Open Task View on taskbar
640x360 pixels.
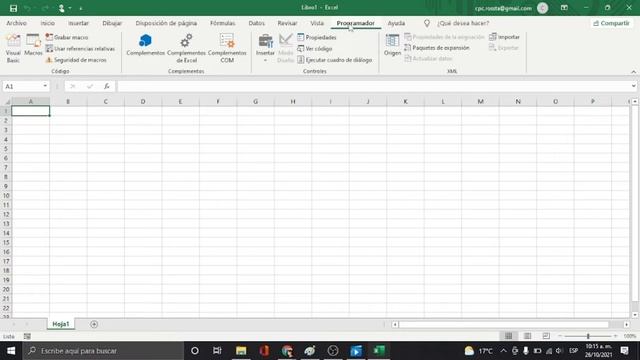coord(217,351)
